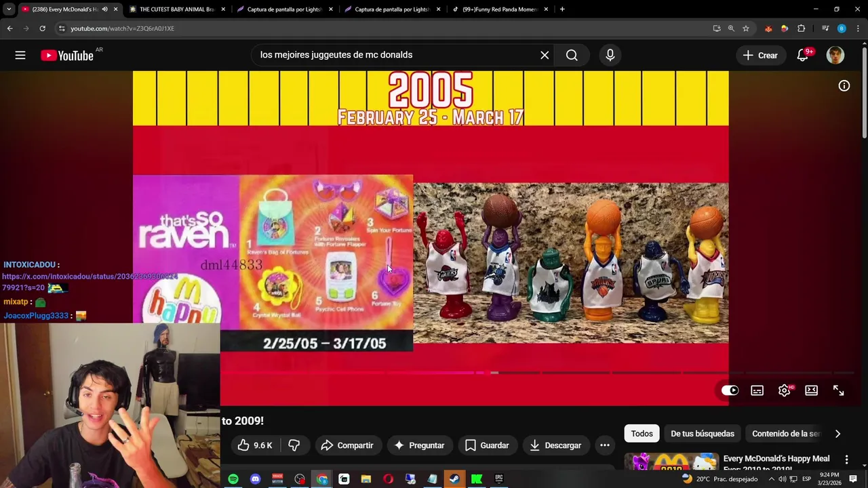This screenshot has width=868, height=488.
Task: Switch the player to theater mode
Action: click(x=812, y=390)
